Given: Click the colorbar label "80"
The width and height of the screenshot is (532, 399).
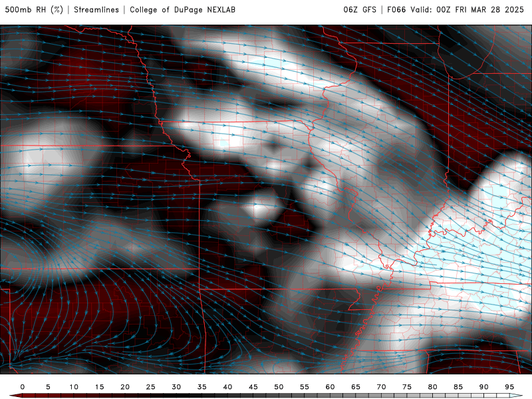Looking at the screenshot, I should coord(432,387).
